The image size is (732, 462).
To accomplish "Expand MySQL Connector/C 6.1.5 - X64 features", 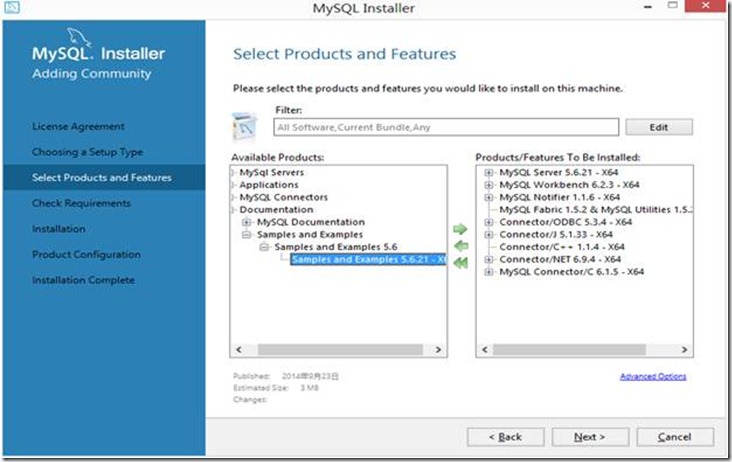I will click(x=489, y=272).
